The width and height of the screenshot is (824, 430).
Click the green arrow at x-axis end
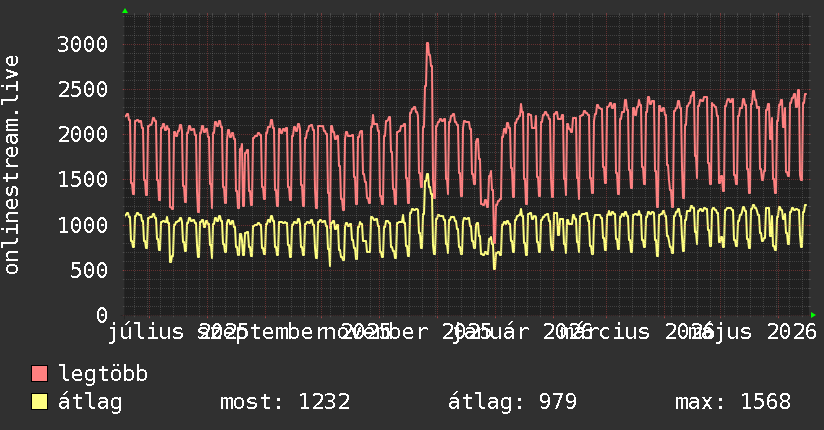[813, 315]
